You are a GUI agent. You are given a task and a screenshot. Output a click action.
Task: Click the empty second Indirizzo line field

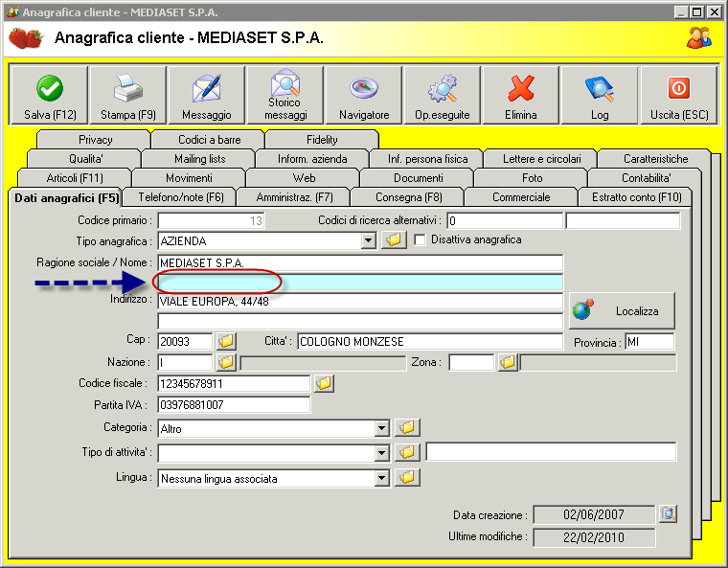pos(360,321)
